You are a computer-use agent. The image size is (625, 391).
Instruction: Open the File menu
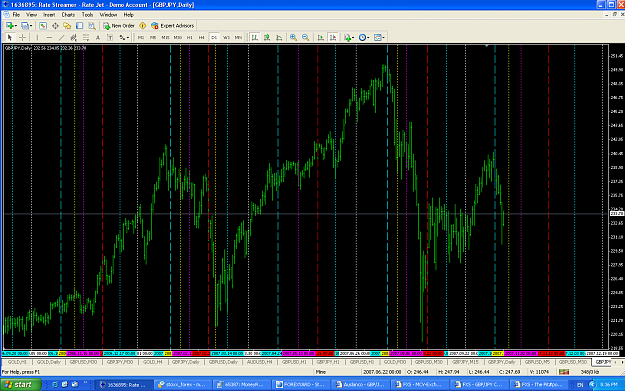click(16, 15)
